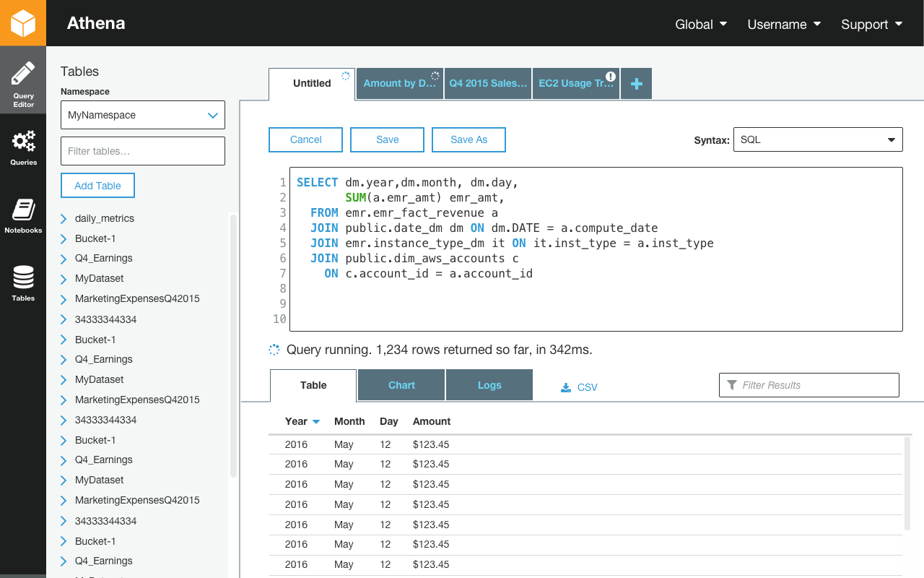Open the MyNamespace namespace dropdown
The image size is (924, 578).
[143, 115]
